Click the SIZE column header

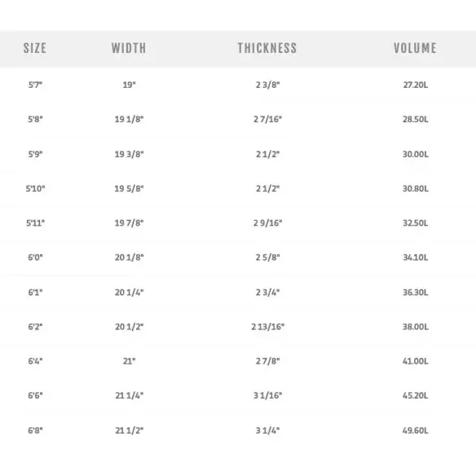pyautogui.click(x=35, y=48)
